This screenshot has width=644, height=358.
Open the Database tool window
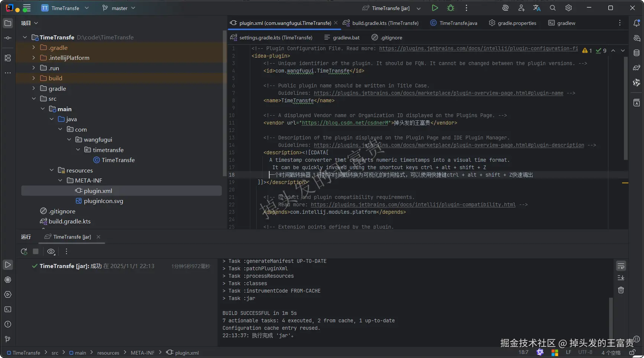636,53
